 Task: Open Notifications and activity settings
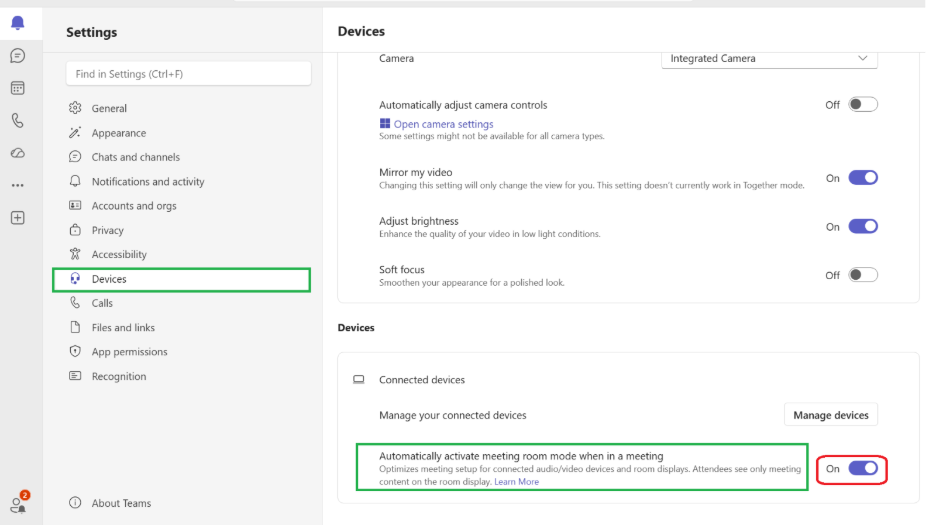pyautogui.click(x=148, y=182)
